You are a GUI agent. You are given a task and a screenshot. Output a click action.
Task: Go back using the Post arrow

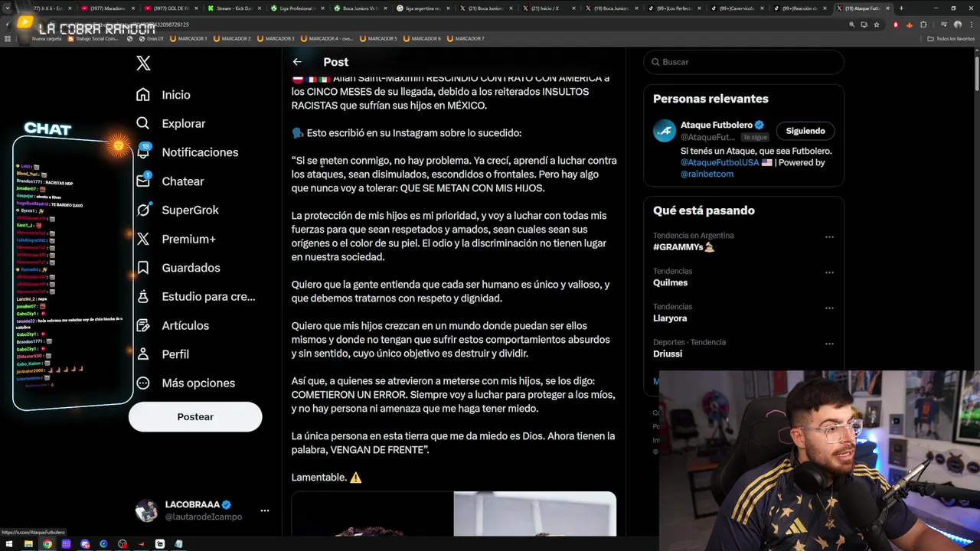[297, 62]
